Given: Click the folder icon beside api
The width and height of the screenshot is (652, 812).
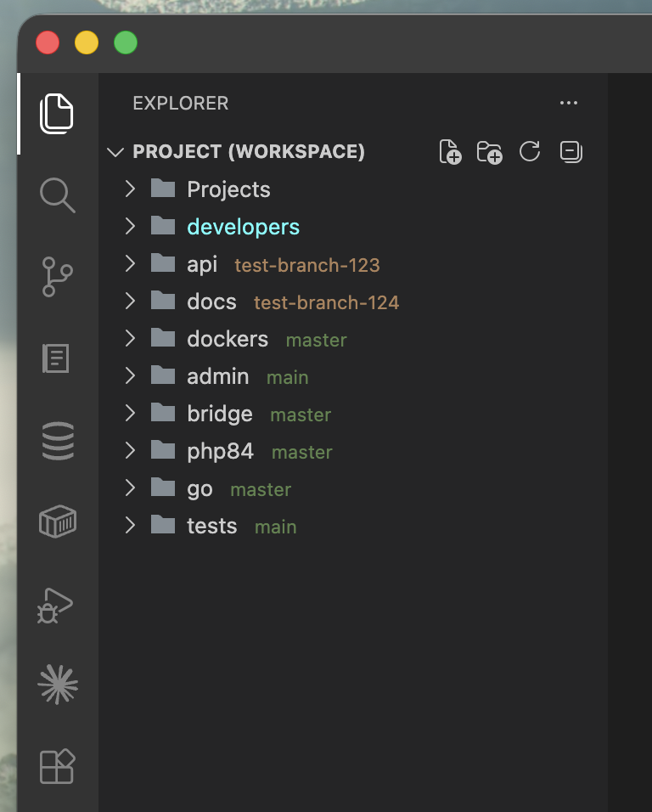Looking at the screenshot, I should (x=163, y=262).
